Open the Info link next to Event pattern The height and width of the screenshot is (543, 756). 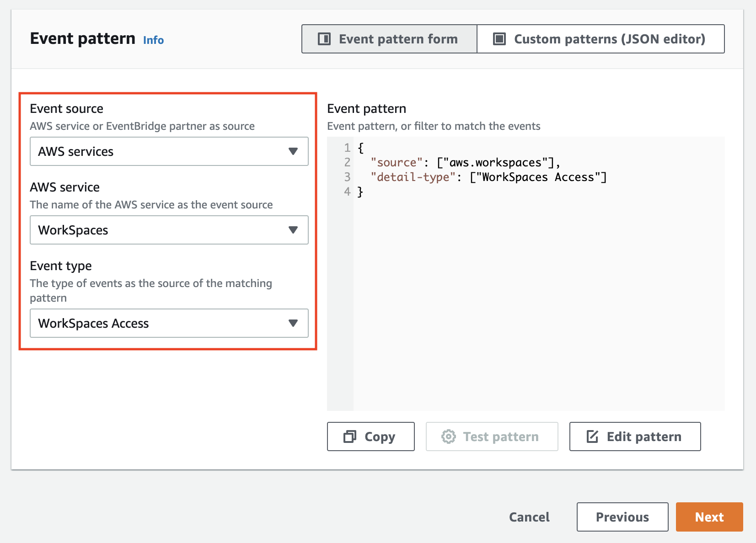tap(153, 40)
